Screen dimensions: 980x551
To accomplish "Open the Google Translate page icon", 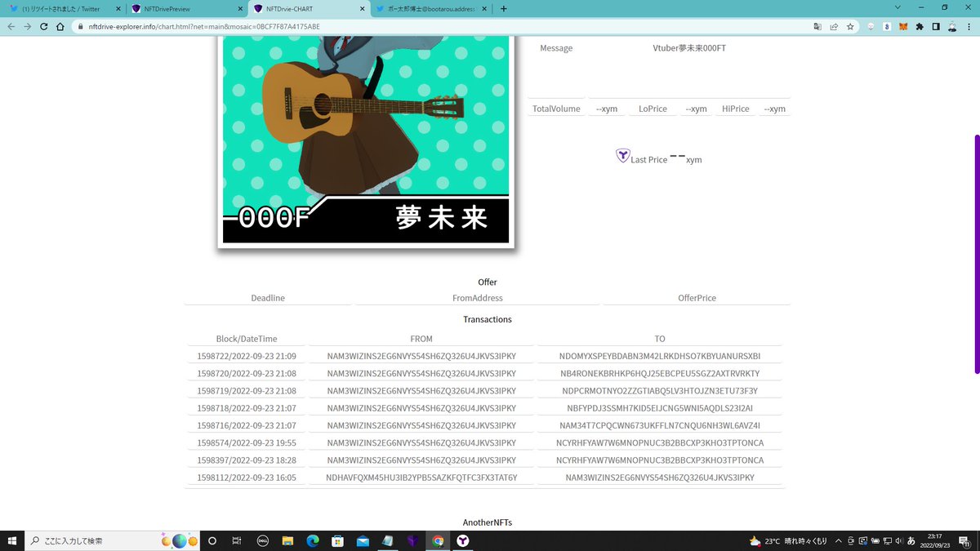I will point(817,26).
